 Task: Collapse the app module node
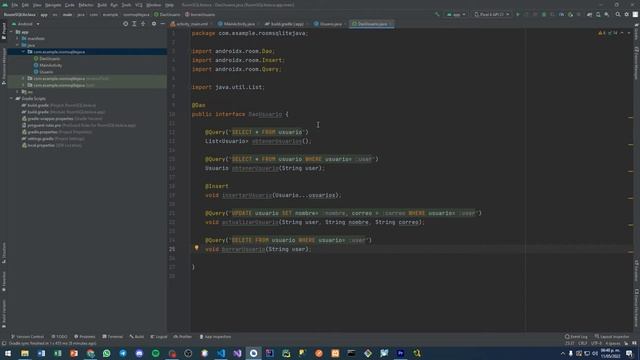[x=11, y=32]
